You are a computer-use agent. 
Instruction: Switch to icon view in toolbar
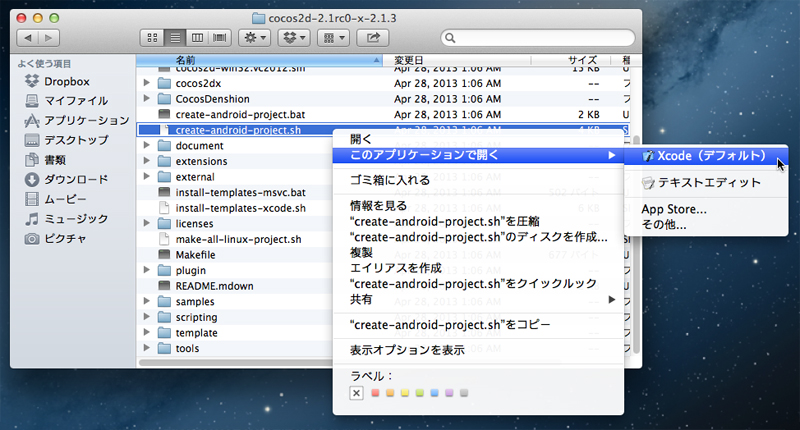[x=152, y=38]
